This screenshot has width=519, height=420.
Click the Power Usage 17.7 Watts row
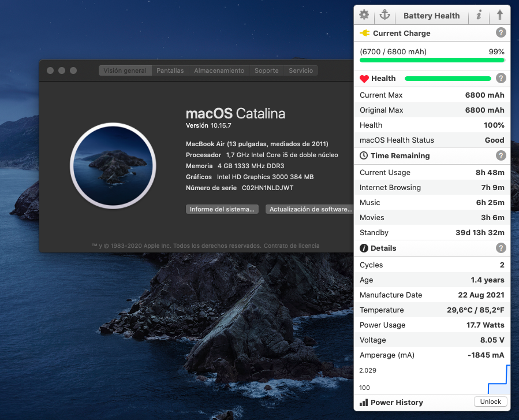[432, 325]
